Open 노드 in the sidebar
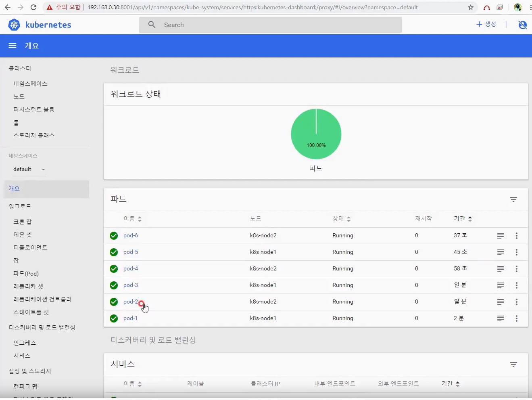Viewport: 532px width, 400px height. click(x=19, y=96)
